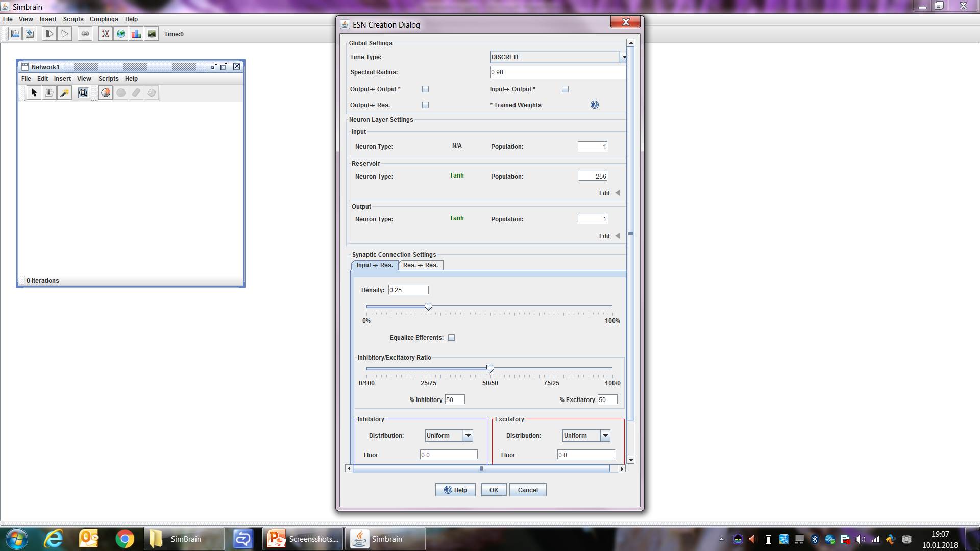Select the wand tool in Network1
This screenshot has height=551, width=980.
[x=65, y=93]
